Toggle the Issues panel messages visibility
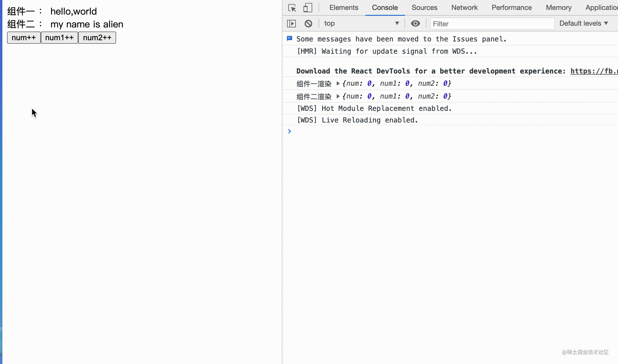This screenshot has height=364, width=618. [x=289, y=39]
